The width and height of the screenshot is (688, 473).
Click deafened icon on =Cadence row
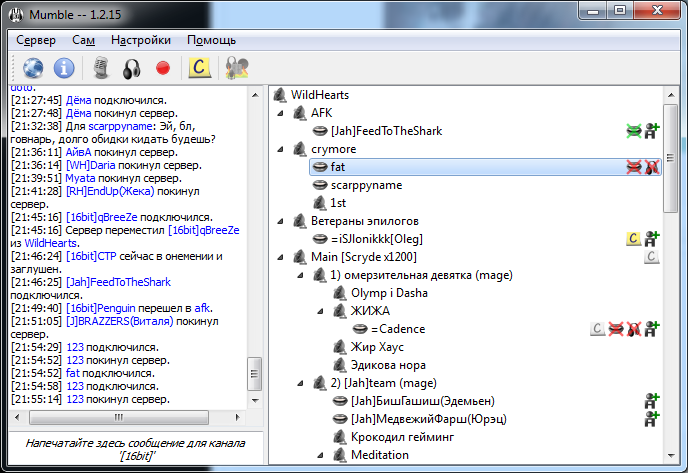point(634,329)
